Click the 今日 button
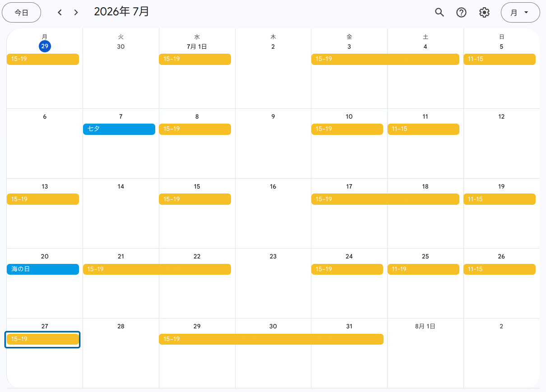The height and width of the screenshot is (392, 546). click(22, 13)
